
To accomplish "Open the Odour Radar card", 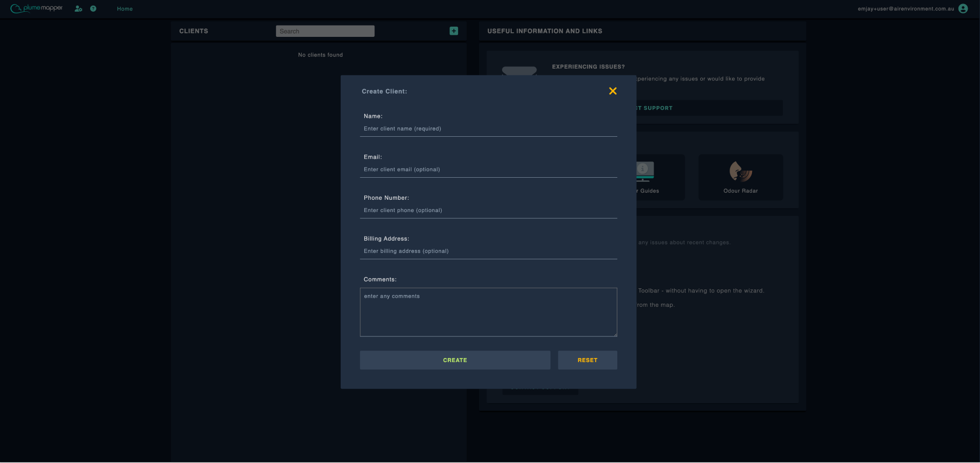I will [741, 177].
